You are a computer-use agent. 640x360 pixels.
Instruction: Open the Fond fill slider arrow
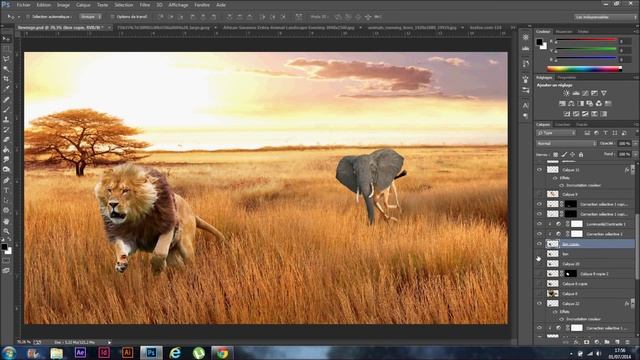pos(635,154)
